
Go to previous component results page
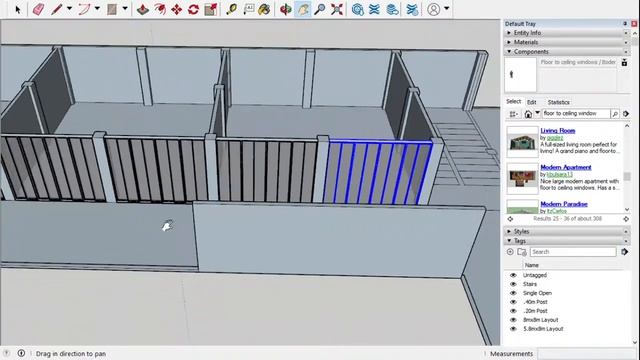coord(510,219)
